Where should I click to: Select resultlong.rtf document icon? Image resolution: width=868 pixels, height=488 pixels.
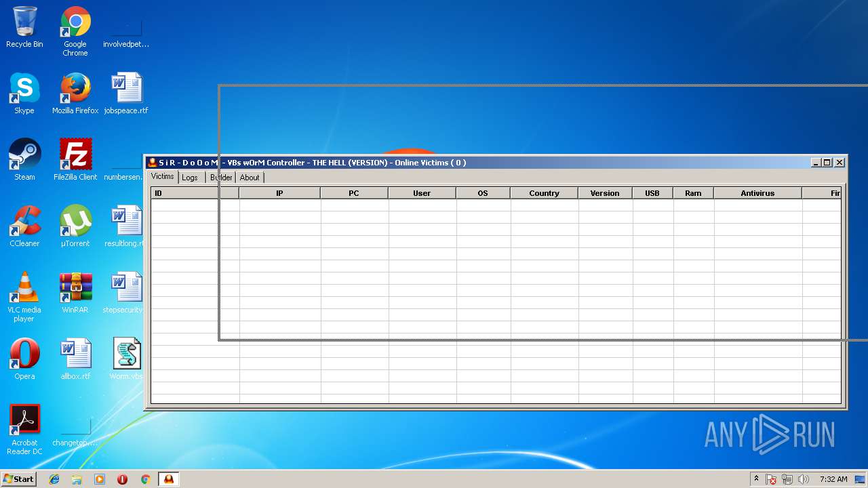click(x=126, y=226)
